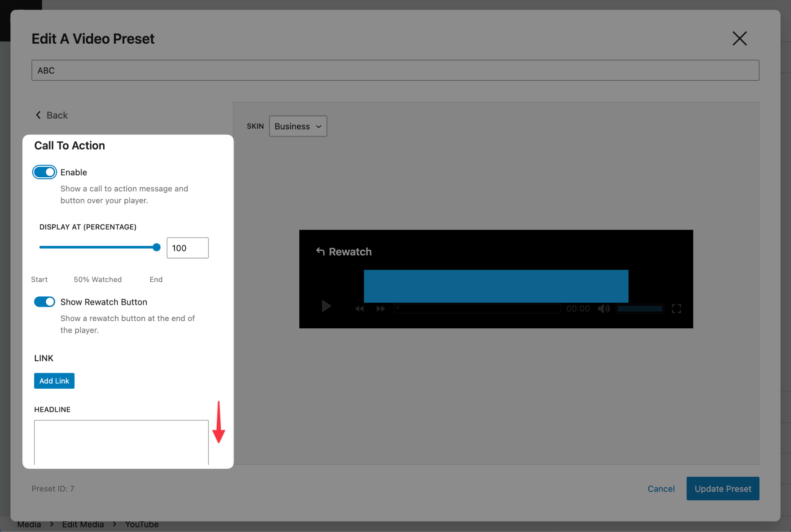Open the Skin dropdown showing Business
The image size is (791, 532).
pyautogui.click(x=297, y=126)
